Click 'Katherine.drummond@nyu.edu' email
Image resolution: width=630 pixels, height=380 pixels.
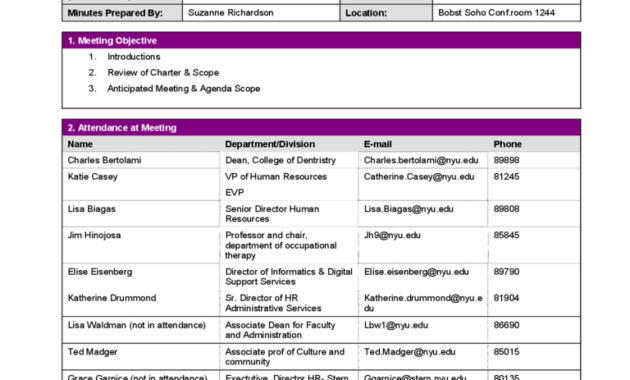[x=423, y=303]
